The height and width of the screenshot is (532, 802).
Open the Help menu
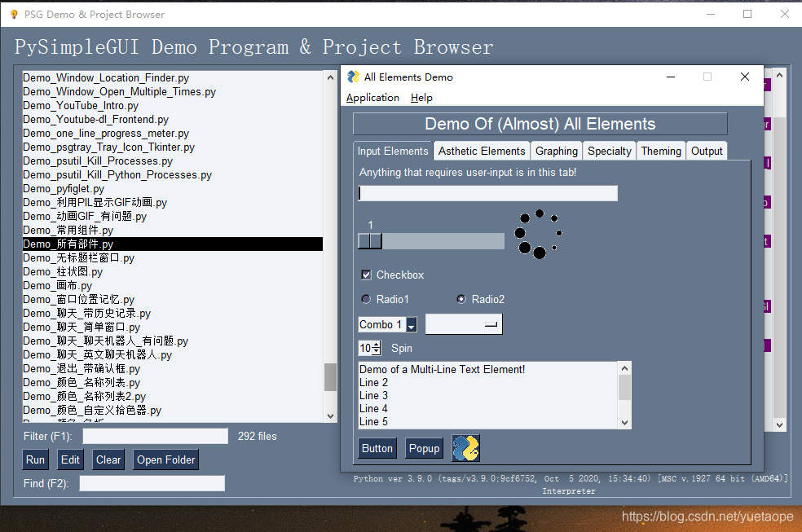click(x=421, y=98)
